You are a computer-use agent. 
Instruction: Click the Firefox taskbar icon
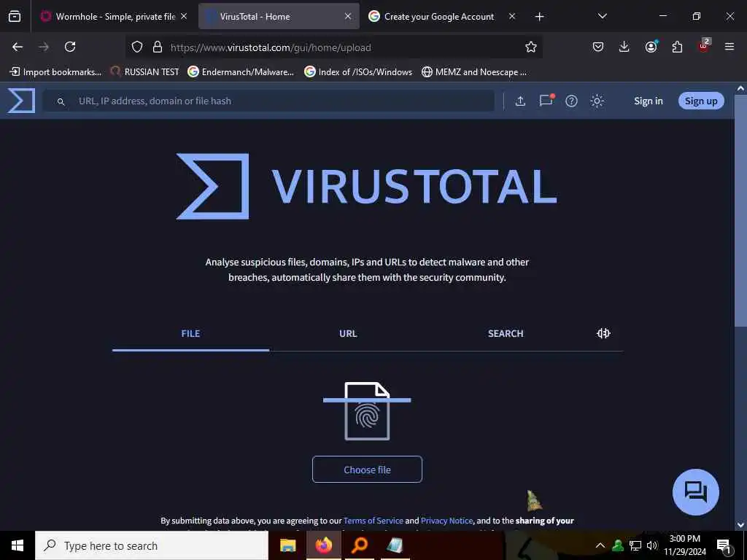323,545
